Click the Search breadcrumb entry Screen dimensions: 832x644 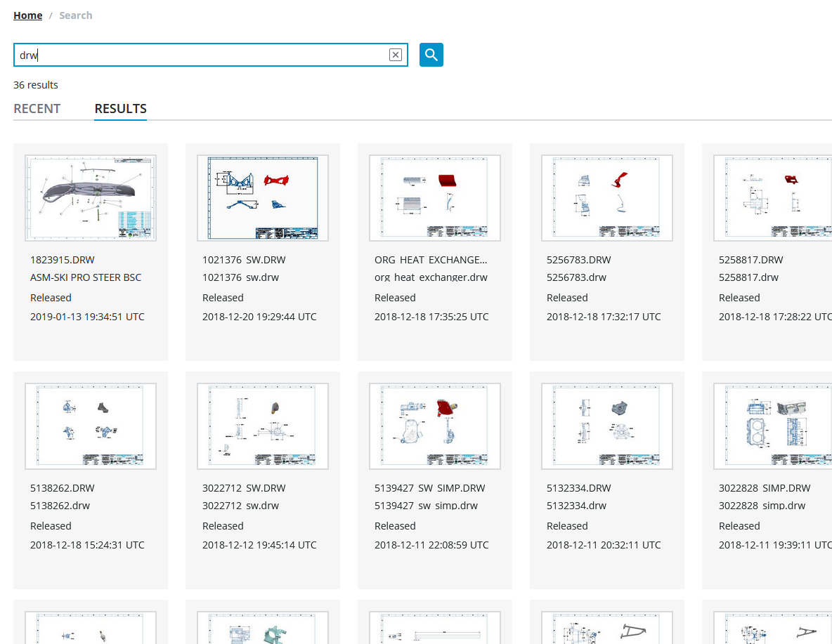coord(75,15)
